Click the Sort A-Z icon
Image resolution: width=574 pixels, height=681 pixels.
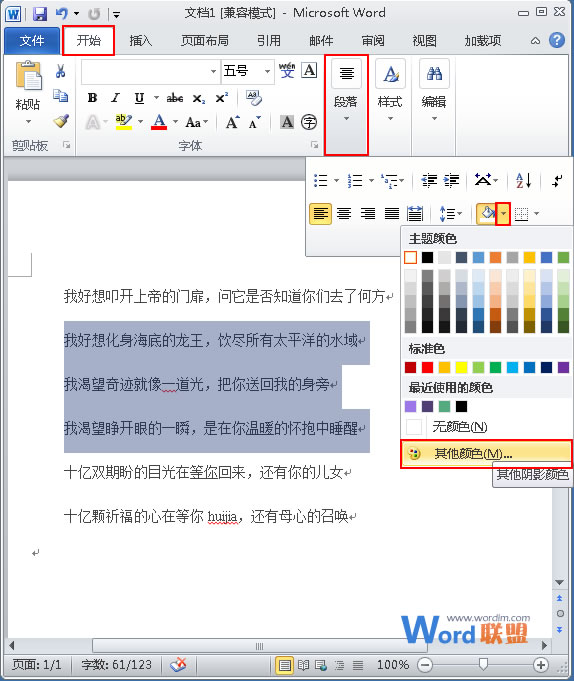523,180
